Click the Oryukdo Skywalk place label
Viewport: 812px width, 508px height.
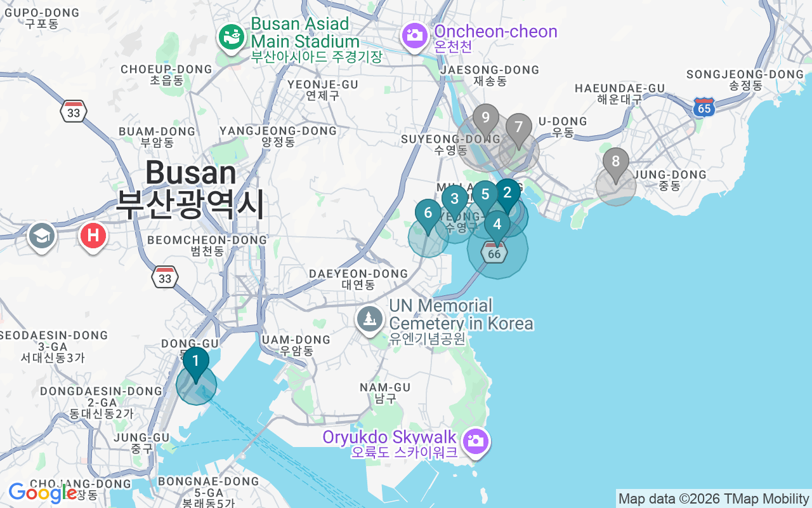coord(390,444)
